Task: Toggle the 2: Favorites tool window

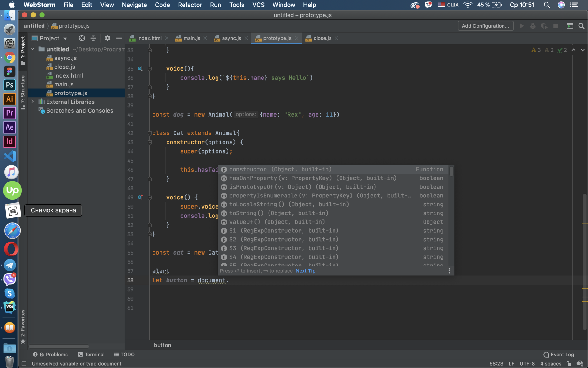Action: (x=23, y=327)
